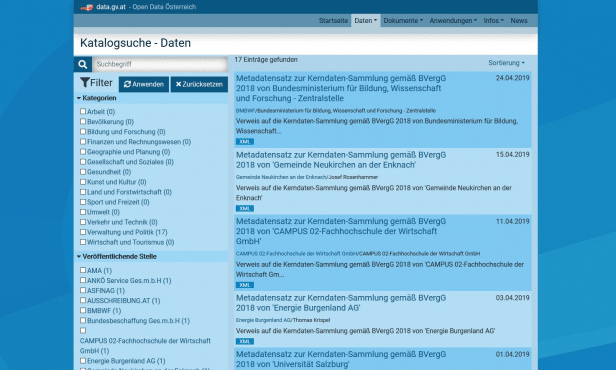Image resolution: width=616 pixels, height=370 pixels.
Task: Open the Sortierung dropdown
Action: (x=506, y=63)
